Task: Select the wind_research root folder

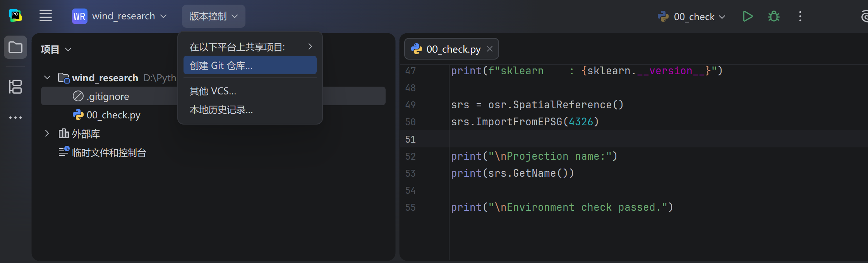Action: click(105, 78)
